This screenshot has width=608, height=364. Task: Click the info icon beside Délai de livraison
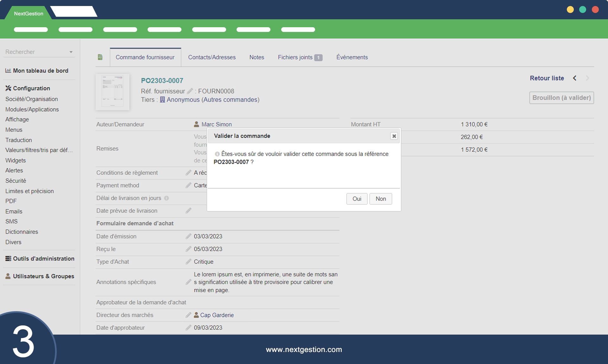click(166, 198)
